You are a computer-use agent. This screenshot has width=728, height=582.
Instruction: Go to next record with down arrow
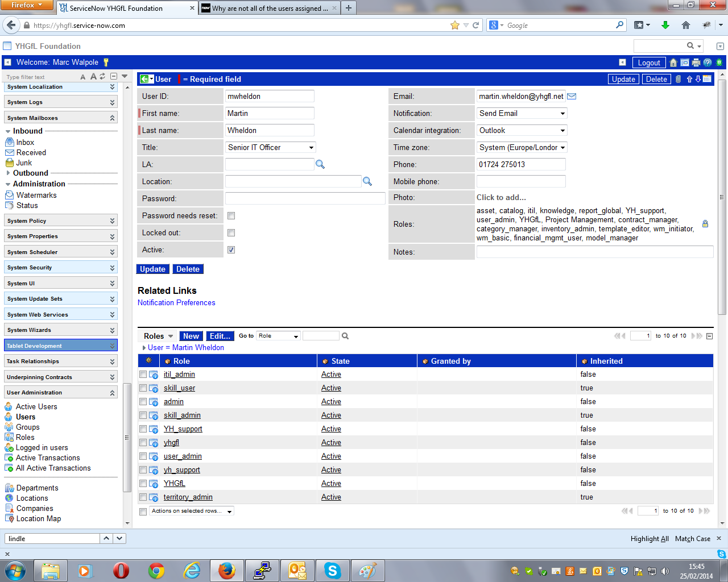[698, 79]
